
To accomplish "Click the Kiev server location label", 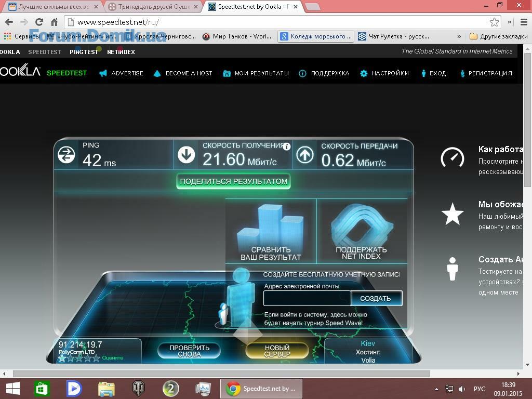I will click(368, 343).
